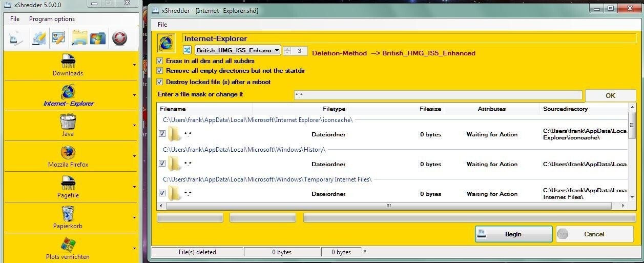Click the folder icon in the iconcache row
644x263 pixels.
tap(175, 134)
